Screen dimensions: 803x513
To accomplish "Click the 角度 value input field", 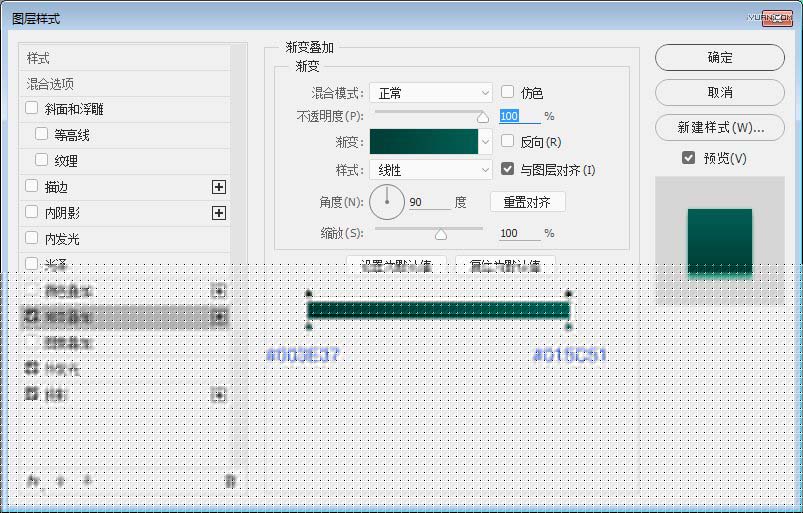I will click(428, 202).
